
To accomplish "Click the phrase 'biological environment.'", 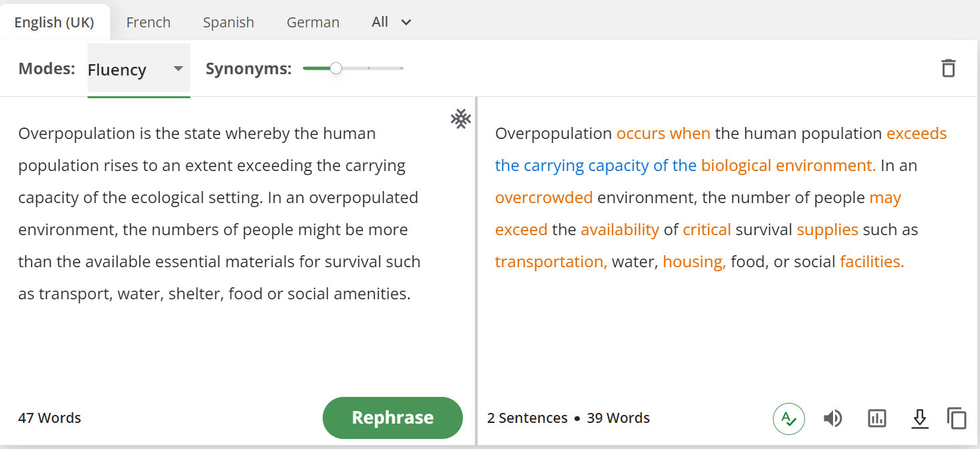I will (788, 166).
